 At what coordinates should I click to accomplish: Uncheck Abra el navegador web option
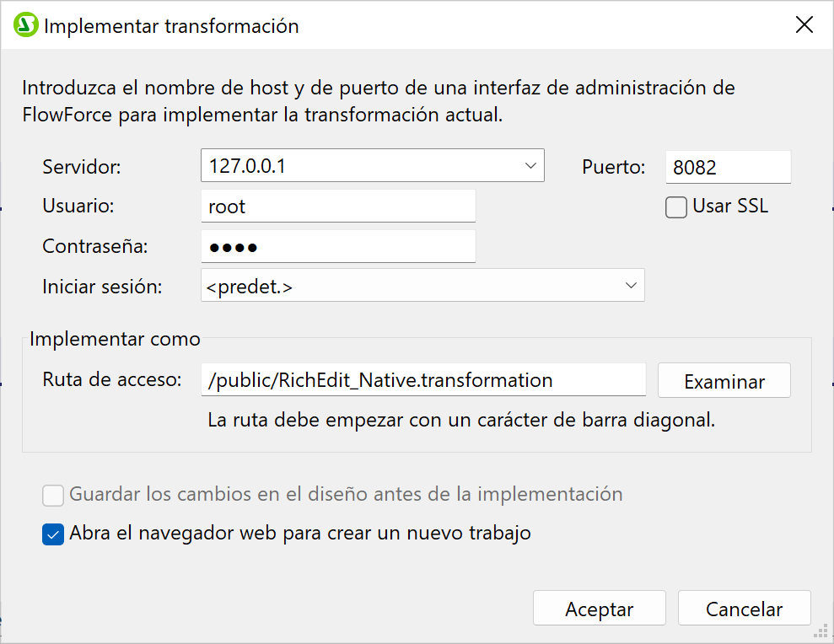coord(53,534)
